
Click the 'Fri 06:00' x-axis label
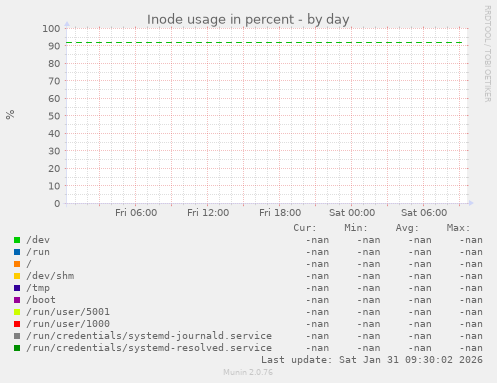tap(136, 213)
